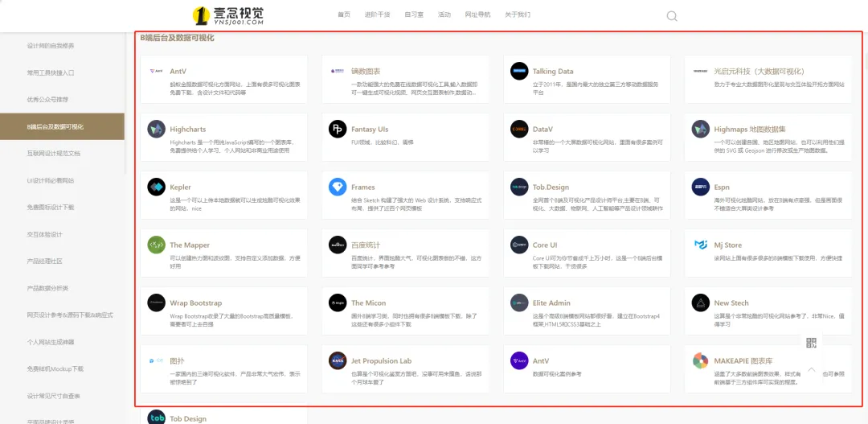Select 互联网设计规范文档 in the sidebar
Image resolution: width=868 pixels, height=424 pixels.
(x=54, y=154)
